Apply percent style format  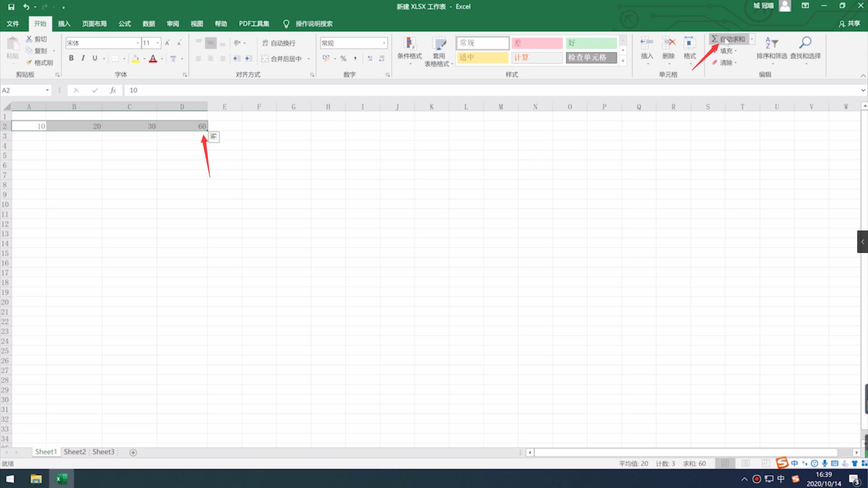[344, 58]
